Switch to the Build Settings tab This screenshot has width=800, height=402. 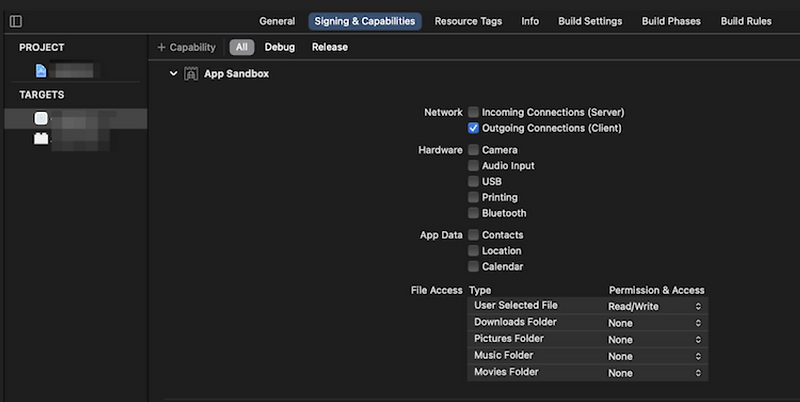[x=590, y=21]
